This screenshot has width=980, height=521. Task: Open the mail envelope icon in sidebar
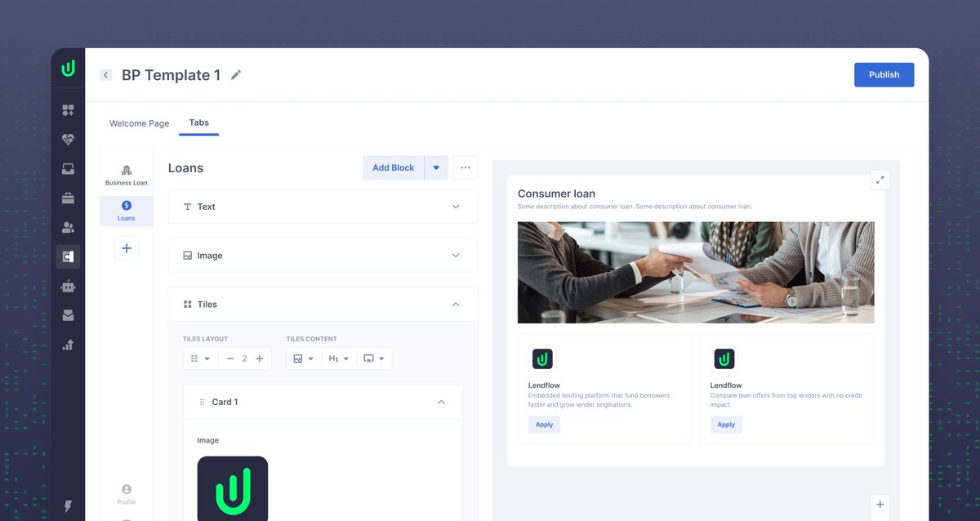click(68, 314)
